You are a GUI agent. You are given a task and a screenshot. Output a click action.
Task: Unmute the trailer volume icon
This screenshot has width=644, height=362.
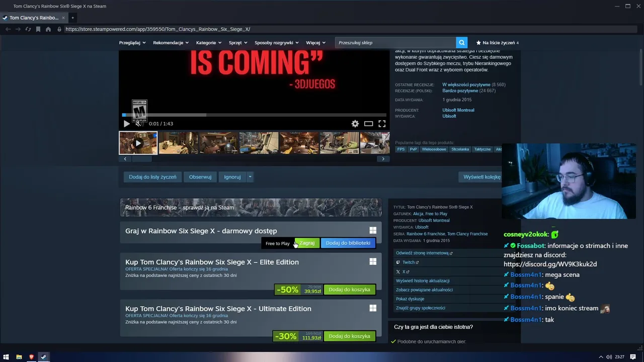pos(138,124)
